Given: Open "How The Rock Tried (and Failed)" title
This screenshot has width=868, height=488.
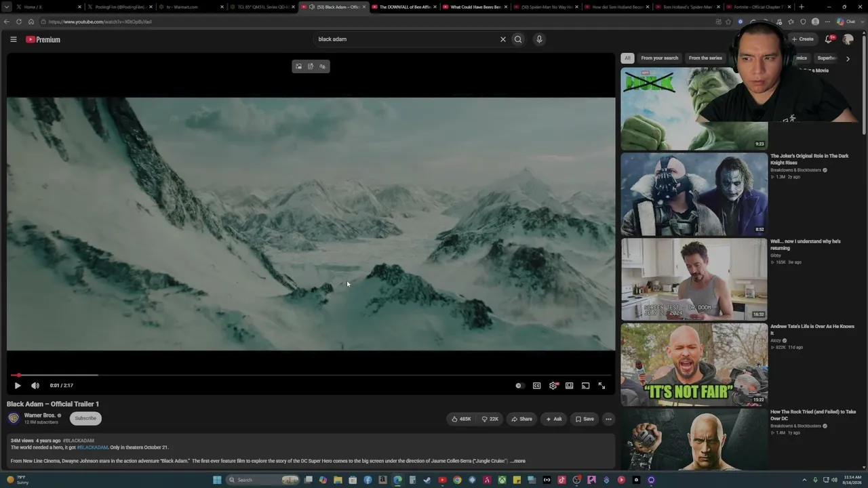Looking at the screenshot, I should pyautogui.click(x=813, y=415).
